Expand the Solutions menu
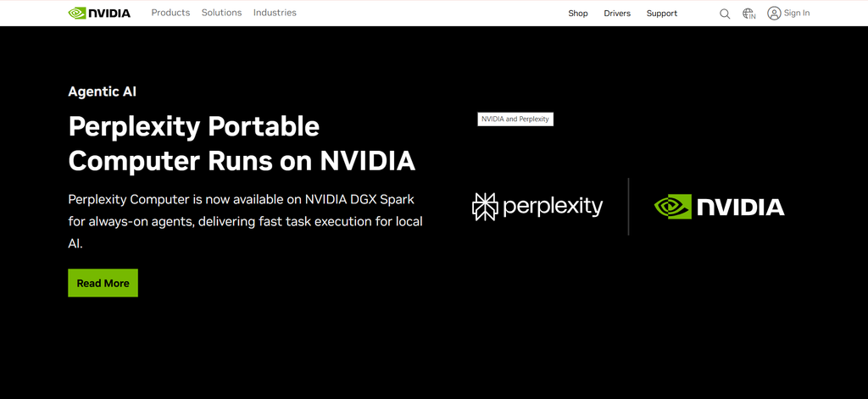Screen dimensions: 868x399 tap(221, 13)
